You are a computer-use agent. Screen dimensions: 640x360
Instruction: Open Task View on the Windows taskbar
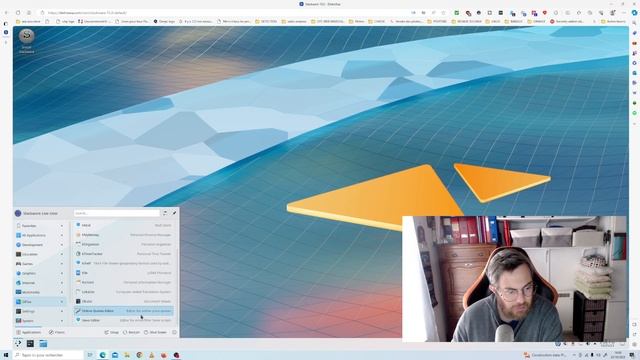point(90,355)
